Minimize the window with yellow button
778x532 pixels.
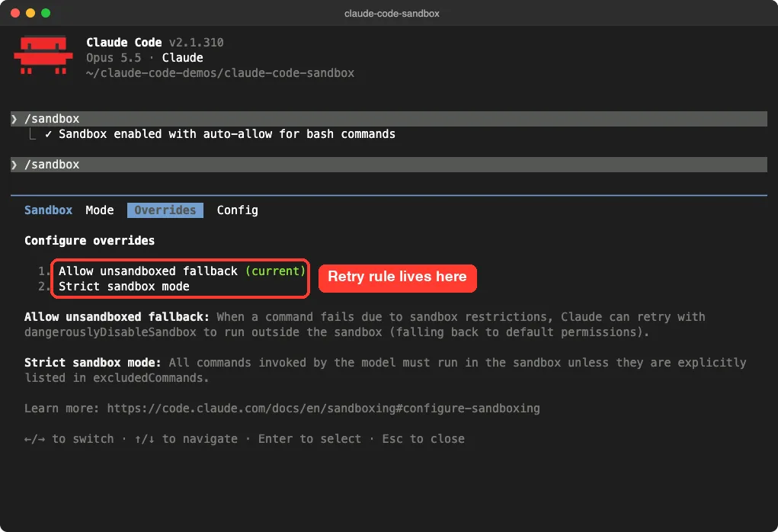click(30, 13)
